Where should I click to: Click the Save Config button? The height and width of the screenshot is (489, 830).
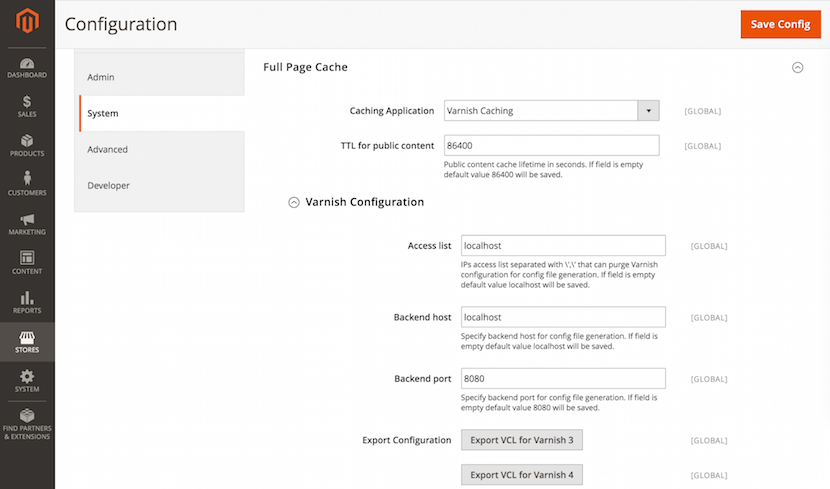click(x=780, y=24)
